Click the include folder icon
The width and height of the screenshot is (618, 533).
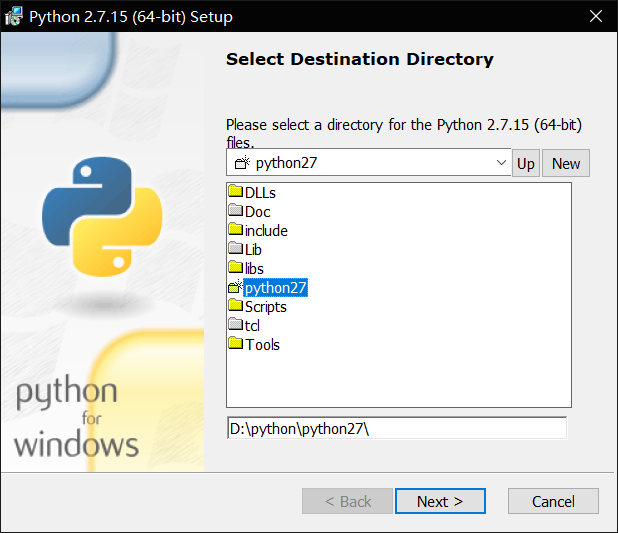(236, 229)
